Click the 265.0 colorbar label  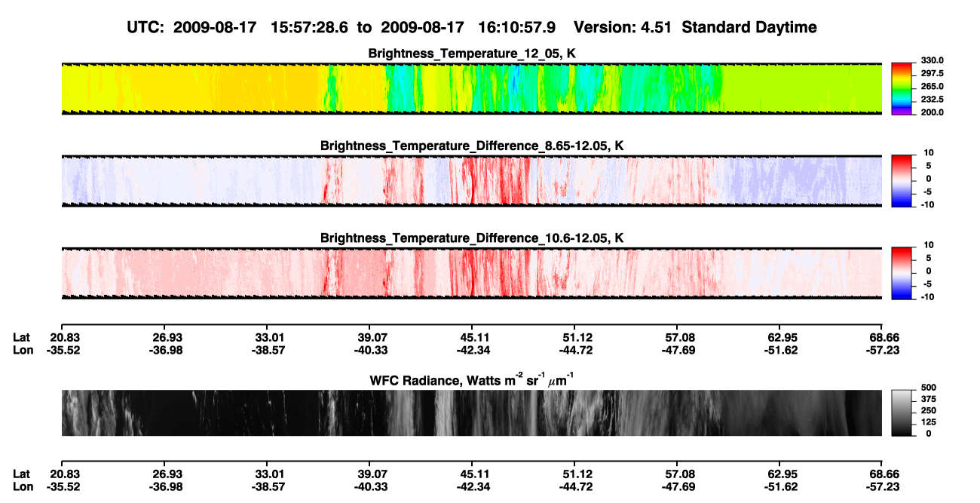tap(933, 87)
